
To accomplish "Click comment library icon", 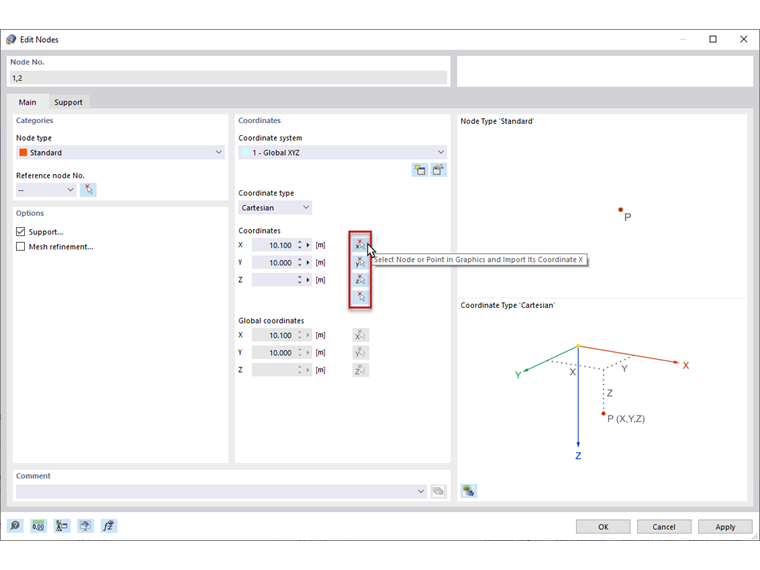I will pos(438,491).
